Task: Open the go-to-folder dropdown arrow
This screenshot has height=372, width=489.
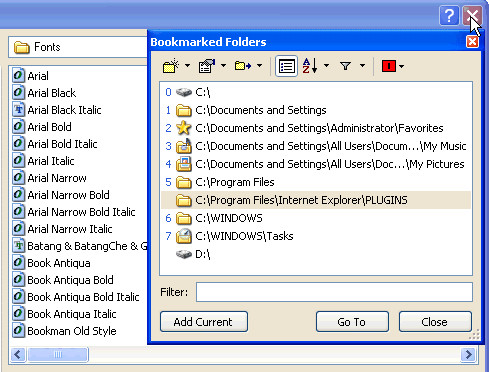Action: (x=260, y=66)
